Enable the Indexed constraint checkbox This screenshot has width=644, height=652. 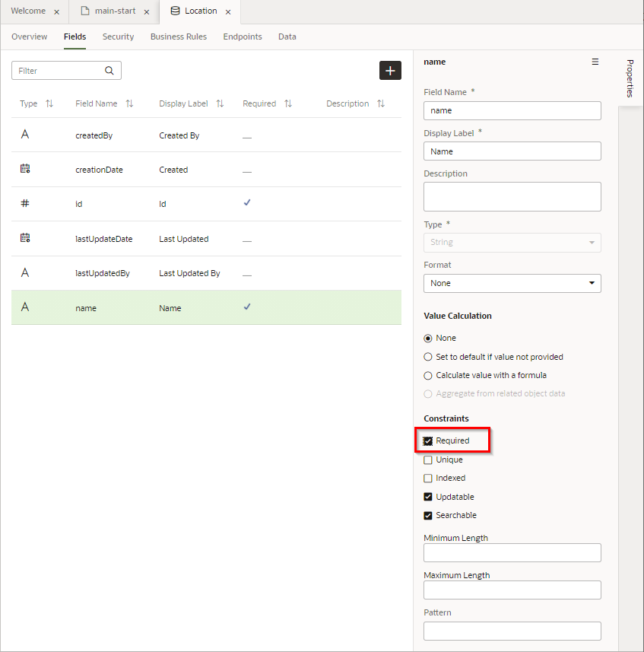point(428,479)
